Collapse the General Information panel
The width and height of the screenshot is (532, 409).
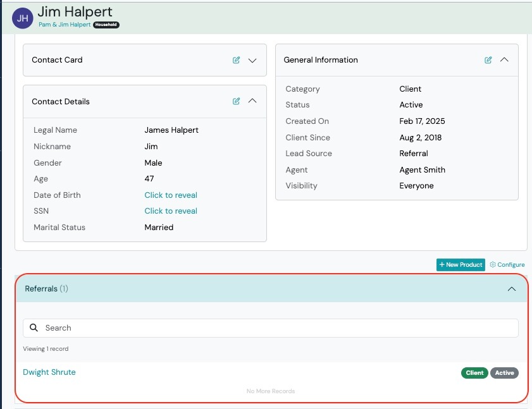[504, 59]
